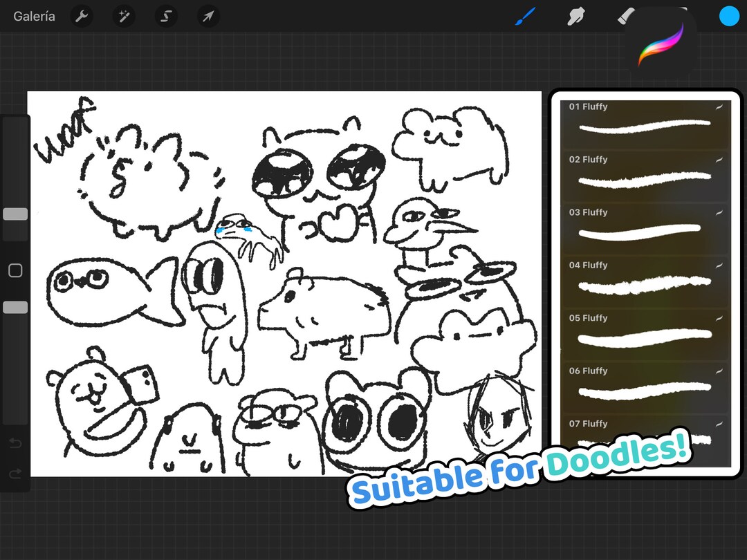The image size is (747, 560).
Task: Adjust the brush size slider on the sidebar
Action: point(15,214)
